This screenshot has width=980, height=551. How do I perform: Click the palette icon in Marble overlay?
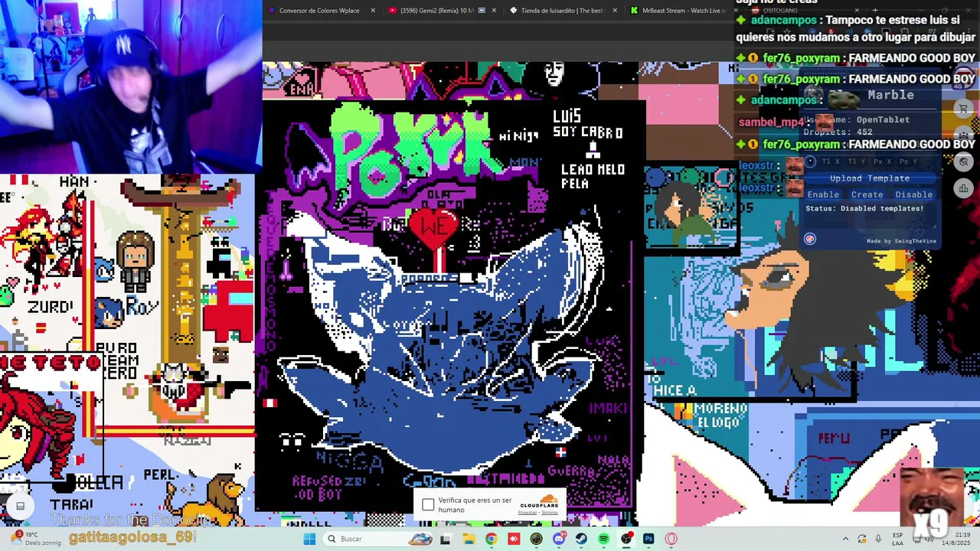[x=810, y=239]
